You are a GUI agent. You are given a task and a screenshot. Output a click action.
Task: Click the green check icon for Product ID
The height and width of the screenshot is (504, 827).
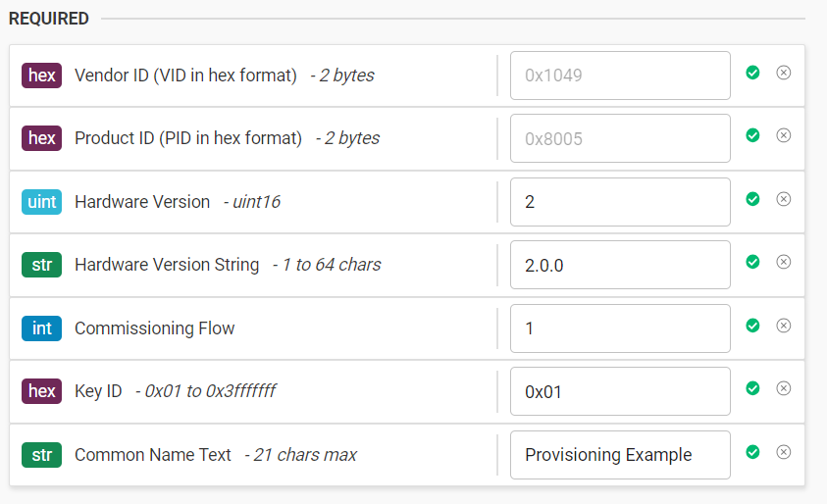coord(752,135)
